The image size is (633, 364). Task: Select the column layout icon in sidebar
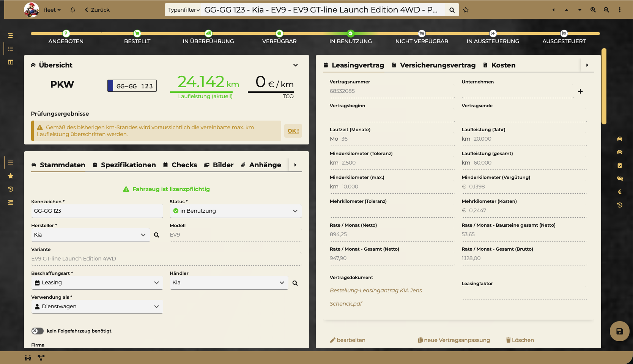tap(11, 62)
